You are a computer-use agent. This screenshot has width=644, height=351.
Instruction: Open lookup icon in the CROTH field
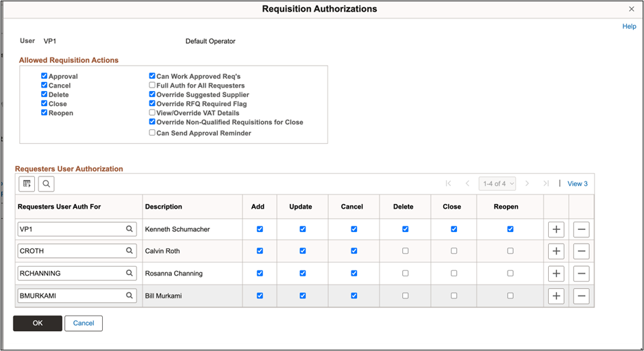(x=129, y=251)
